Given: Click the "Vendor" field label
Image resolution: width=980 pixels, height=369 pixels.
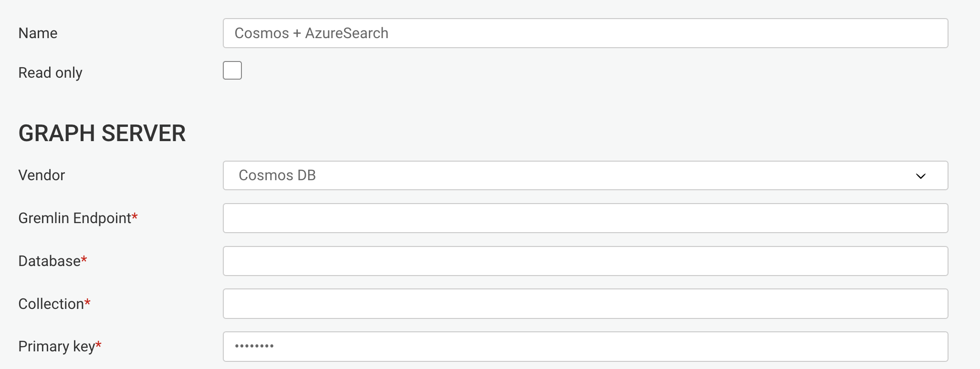Looking at the screenshot, I should tap(42, 175).
